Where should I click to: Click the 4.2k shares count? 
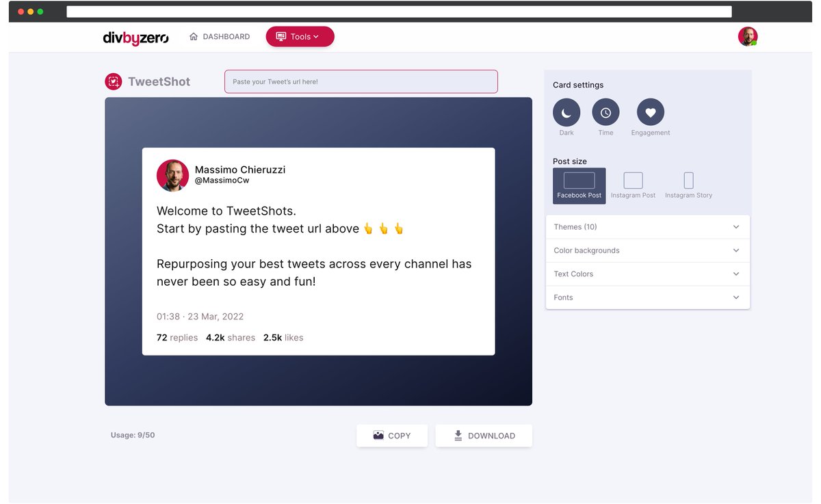point(231,338)
